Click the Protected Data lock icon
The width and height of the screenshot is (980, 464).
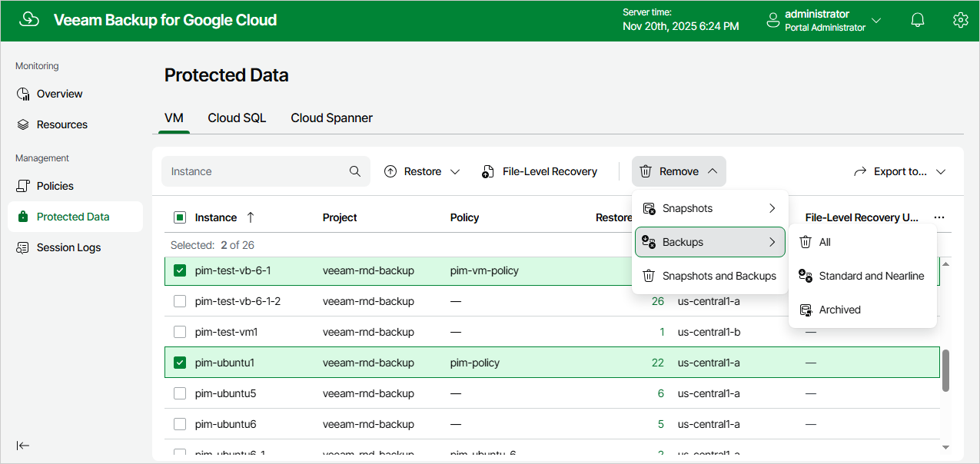point(23,217)
